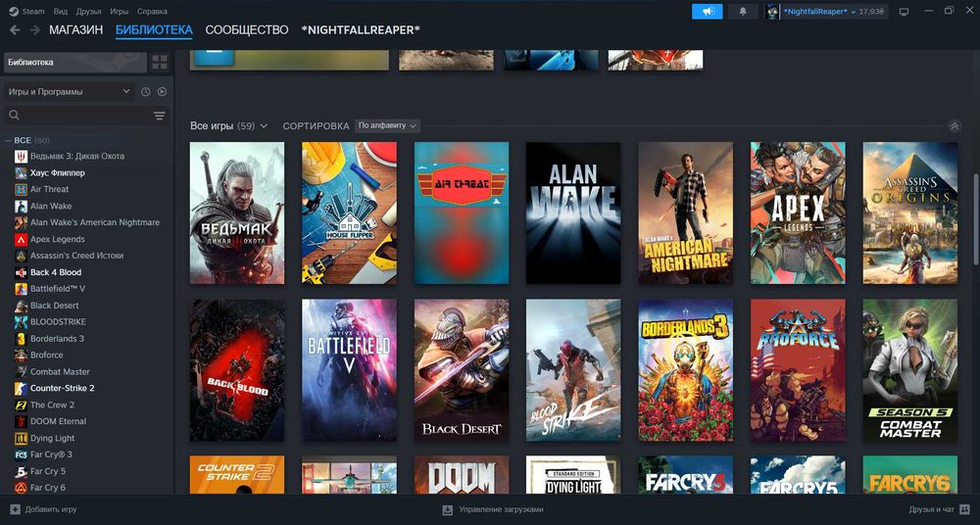Click the Far Cry 5 sidebar icon

21,471
